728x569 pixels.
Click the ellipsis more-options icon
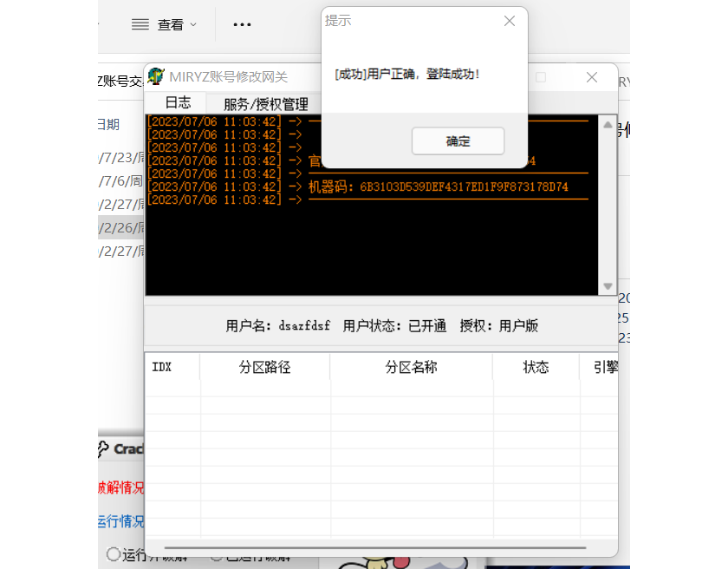[242, 24]
